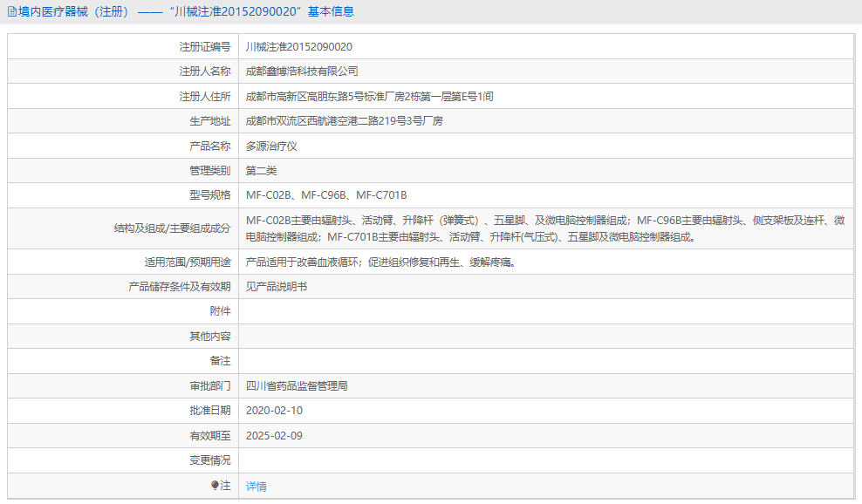Select the registrant address starting with 成都市高新区
Viewport: 862px width, 504px height.
coord(369,97)
